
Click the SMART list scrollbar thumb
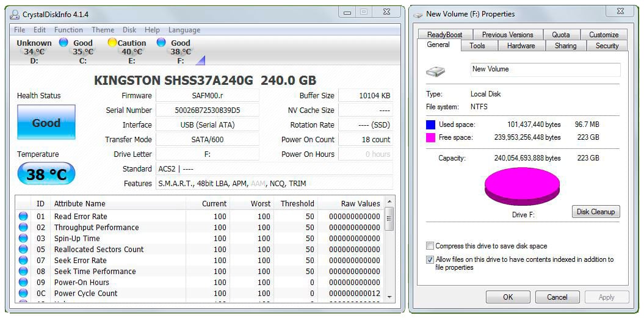(x=390, y=218)
